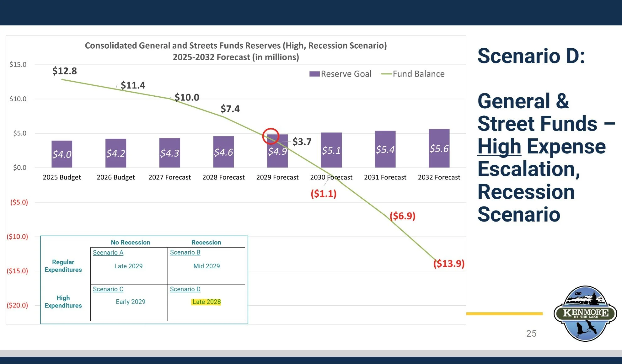Open the Scenario C link
Image resolution: width=622 pixels, height=364 pixels.
point(108,289)
